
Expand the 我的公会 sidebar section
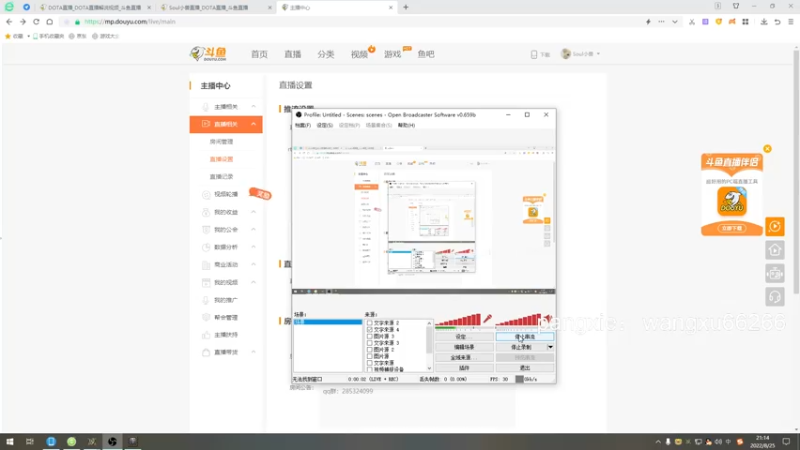click(254, 230)
